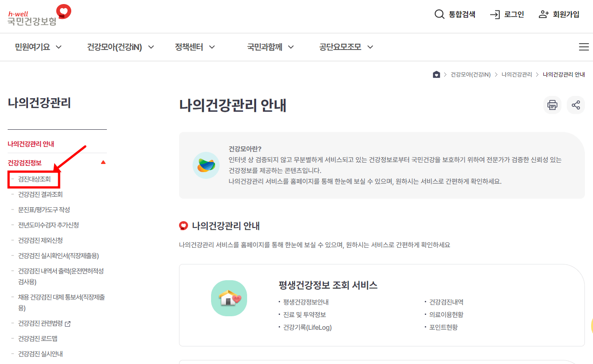Collapse the 건강검진정보 sidebar section
Image resolution: width=593 pixels, height=364 pixels.
pos(103,162)
